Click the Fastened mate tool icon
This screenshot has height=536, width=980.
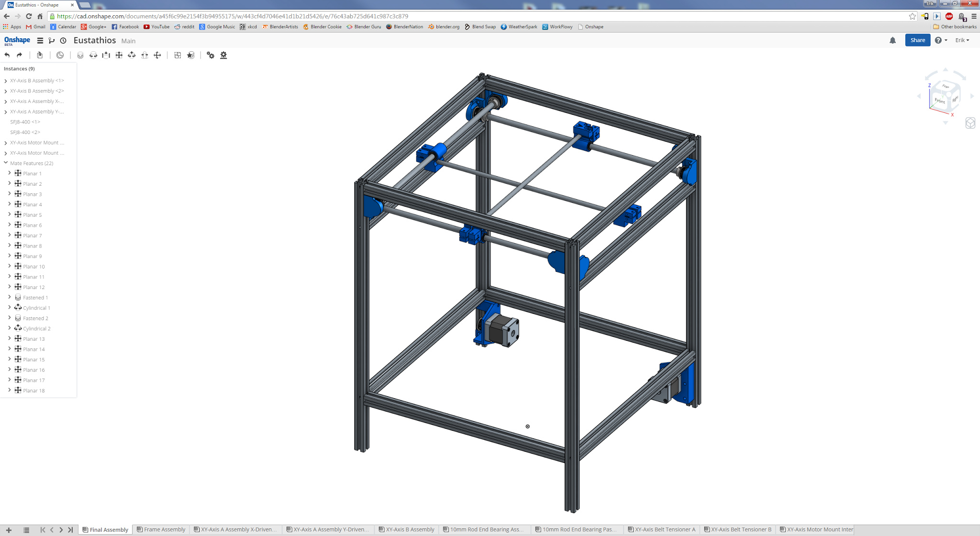tap(80, 55)
